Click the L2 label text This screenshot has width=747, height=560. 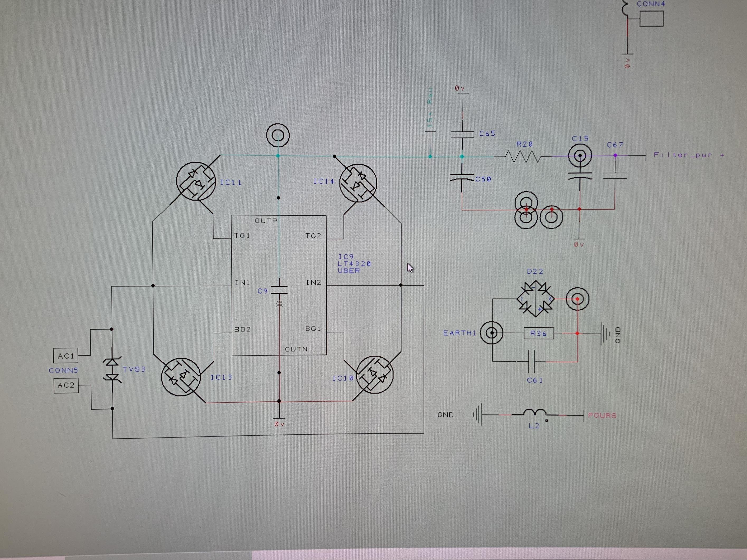point(534,426)
